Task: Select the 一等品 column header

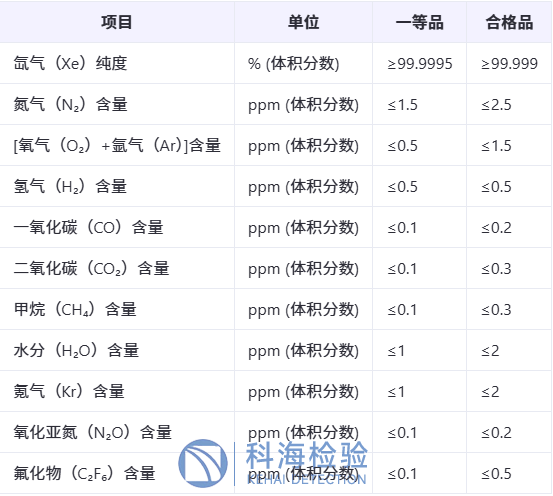Action: (419, 22)
